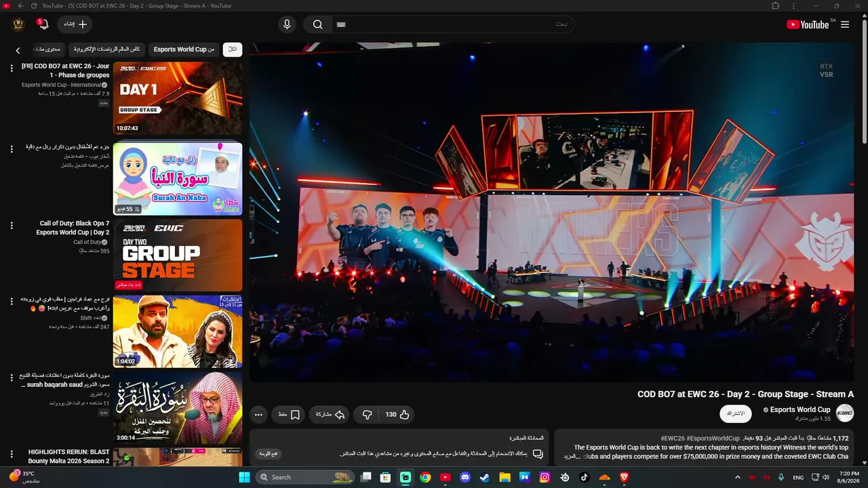This screenshot has height=488, width=868.
Task: Open Microsoft Store from taskbar
Action: coord(385,477)
